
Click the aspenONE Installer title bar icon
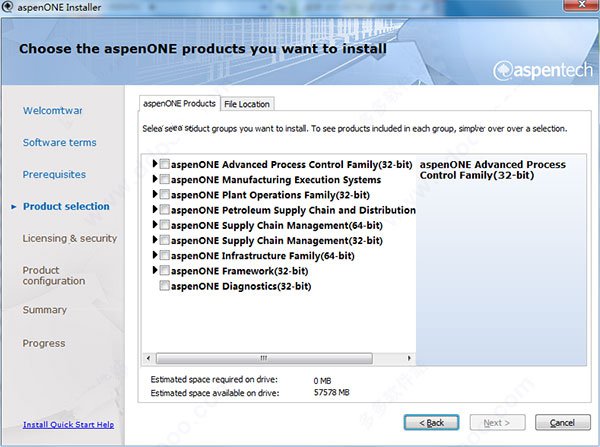click(x=7, y=7)
